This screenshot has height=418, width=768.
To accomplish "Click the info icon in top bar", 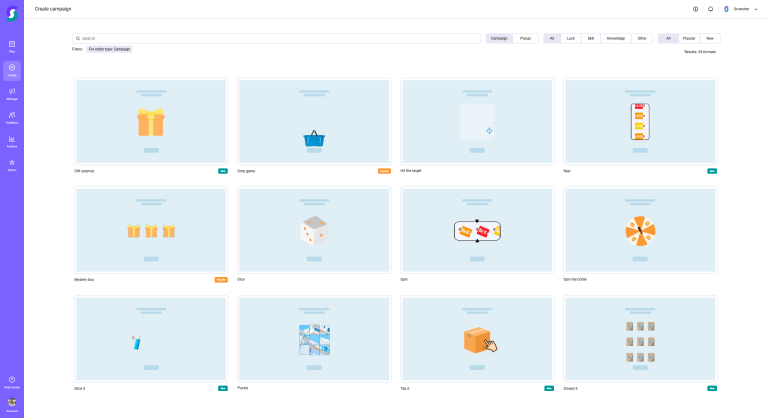I will (x=696, y=9).
